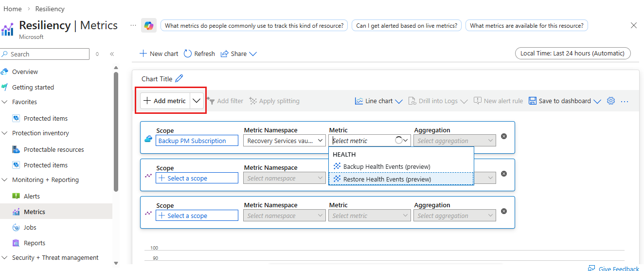Open the Copilot icon in the header
The height and width of the screenshot is (271, 644).
(x=148, y=25)
